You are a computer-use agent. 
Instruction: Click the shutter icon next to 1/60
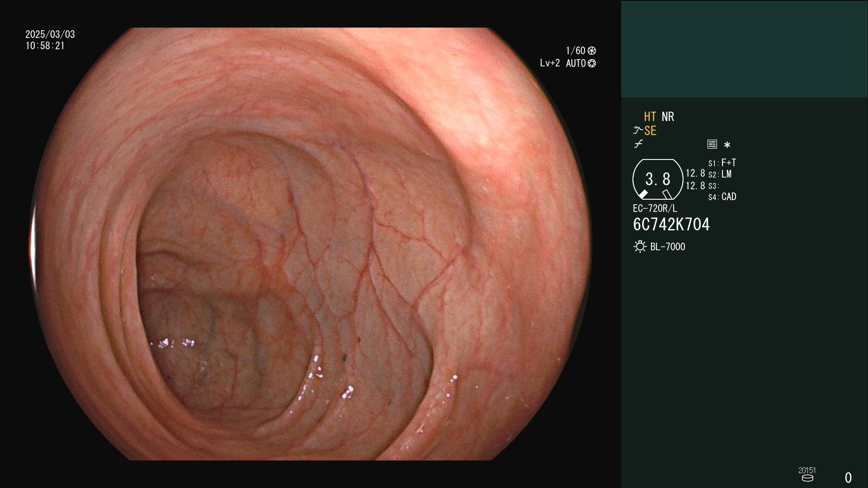[591, 51]
